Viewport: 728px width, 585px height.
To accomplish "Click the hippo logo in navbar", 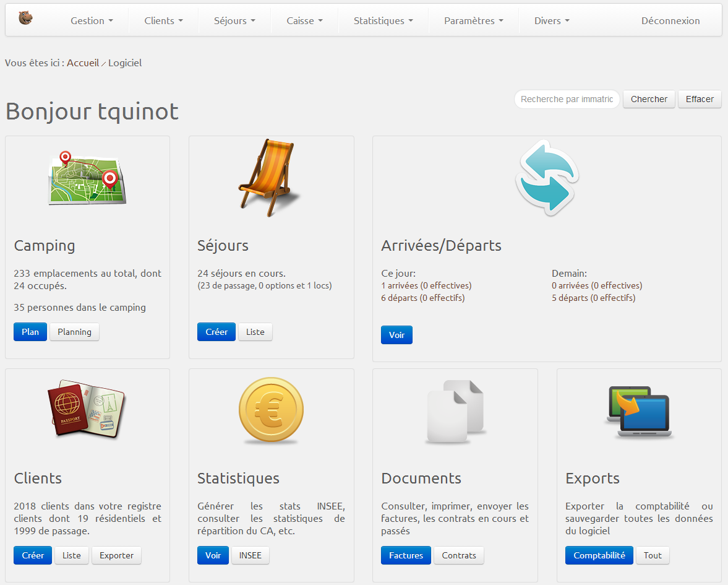I will tap(25, 18).
